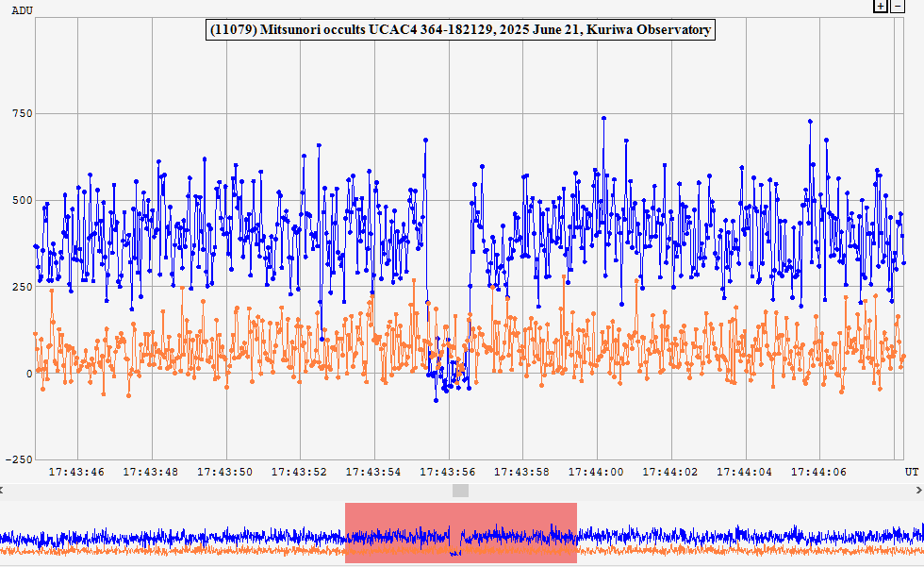Click the chart title about Mitsunori occultation
The image size is (924, 567).
pyautogui.click(x=460, y=30)
